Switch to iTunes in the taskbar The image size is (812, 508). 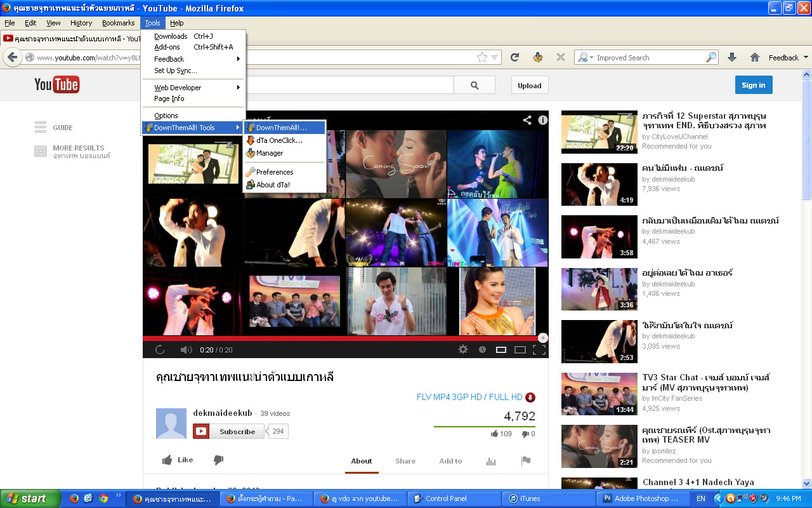[549, 498]
